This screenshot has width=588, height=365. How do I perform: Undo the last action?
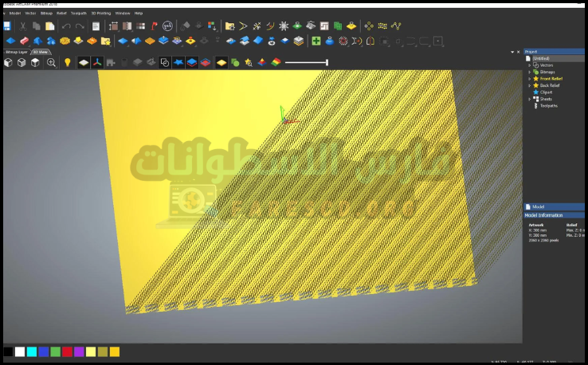point(65,26)
